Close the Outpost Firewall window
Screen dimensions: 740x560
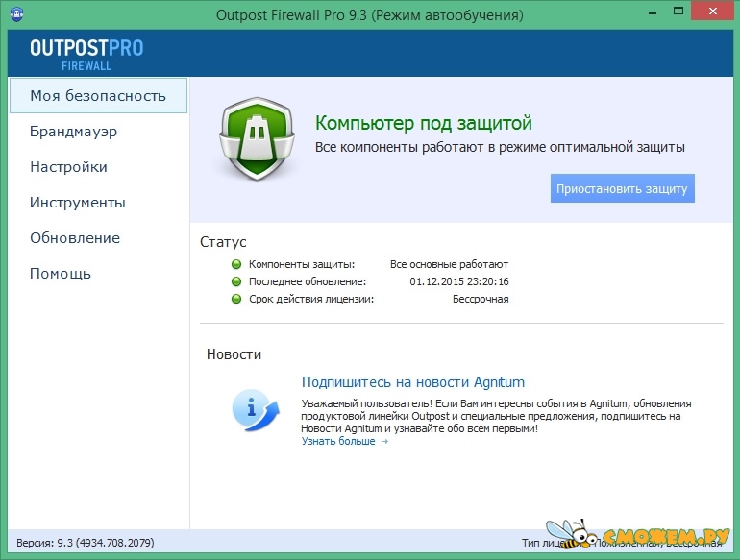tap(713, 12)
